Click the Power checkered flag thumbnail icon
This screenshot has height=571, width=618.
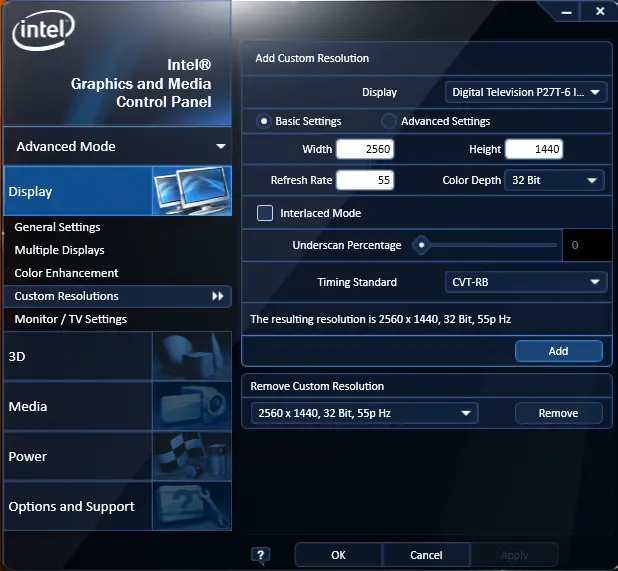192,456
